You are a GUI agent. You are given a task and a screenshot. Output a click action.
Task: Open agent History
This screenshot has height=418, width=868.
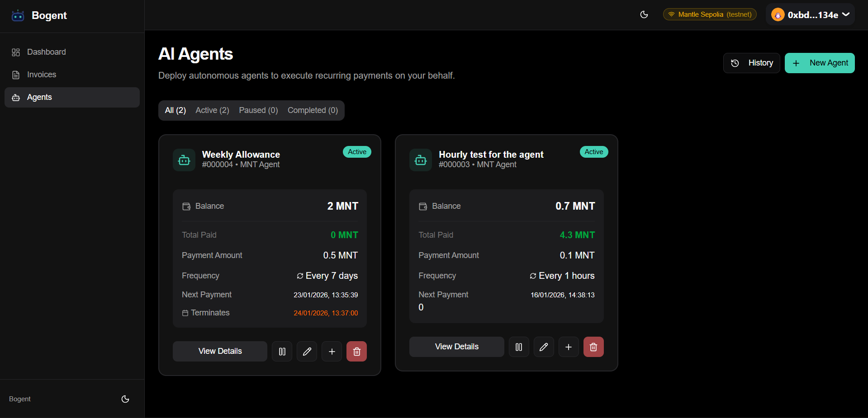click(x=751, y=63)
